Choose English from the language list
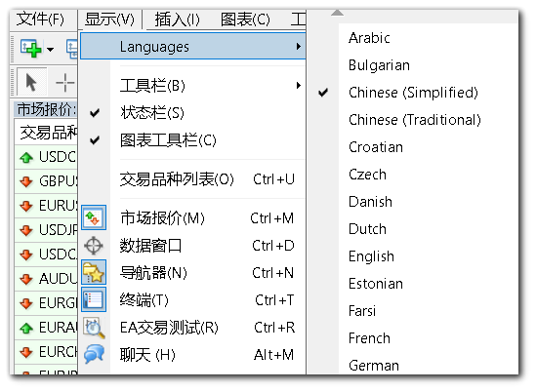 (x=371, y=256)
